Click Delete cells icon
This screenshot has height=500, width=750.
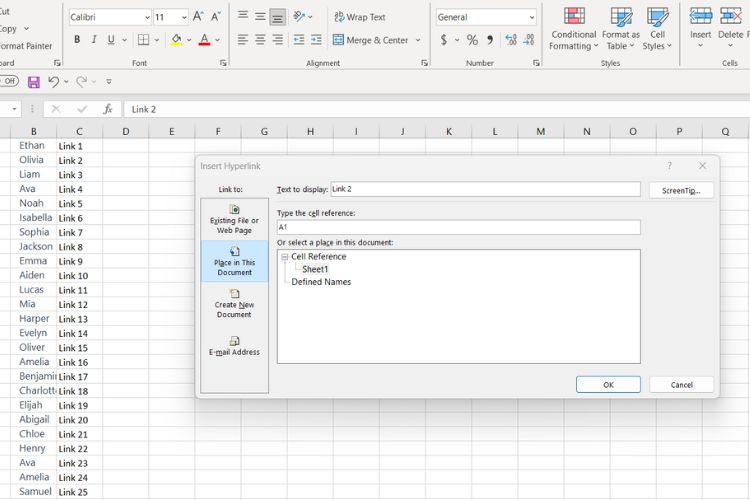coord(730,17)
